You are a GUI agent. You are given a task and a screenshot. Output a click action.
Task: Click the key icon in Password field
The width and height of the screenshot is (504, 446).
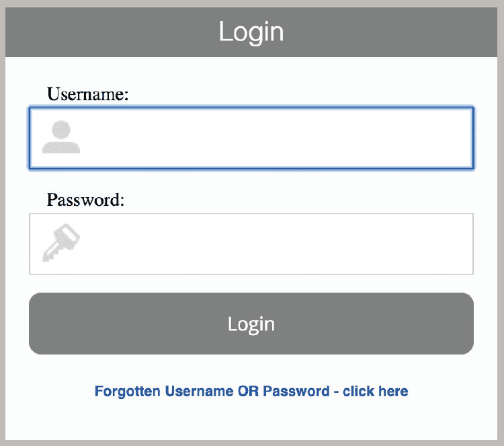[x=61, y=242]
